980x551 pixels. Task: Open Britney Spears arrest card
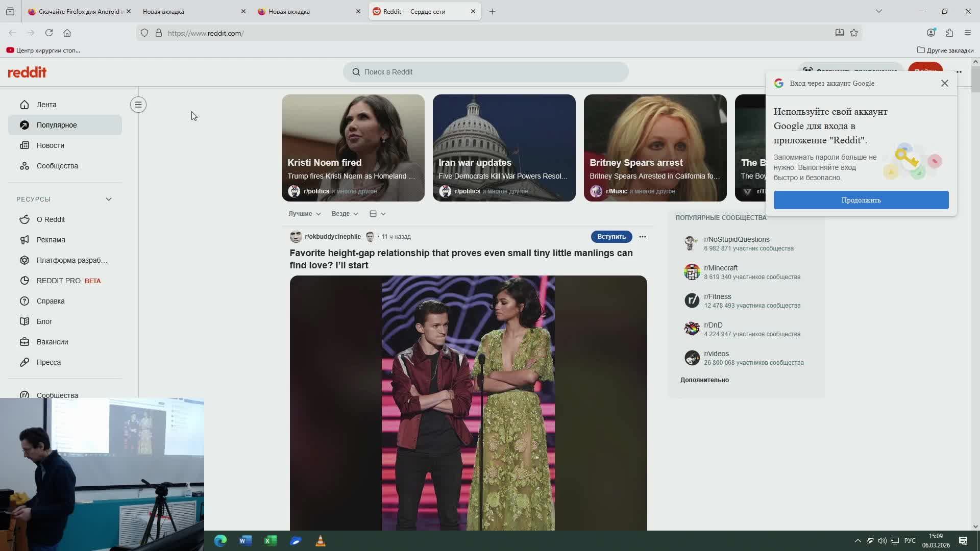click(x=655, y=148)
